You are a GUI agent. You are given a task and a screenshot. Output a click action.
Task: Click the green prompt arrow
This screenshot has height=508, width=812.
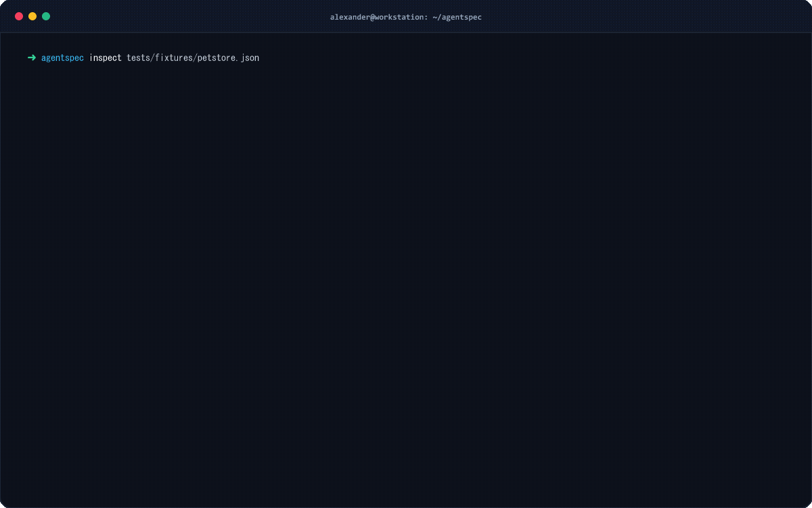point(31,58)
